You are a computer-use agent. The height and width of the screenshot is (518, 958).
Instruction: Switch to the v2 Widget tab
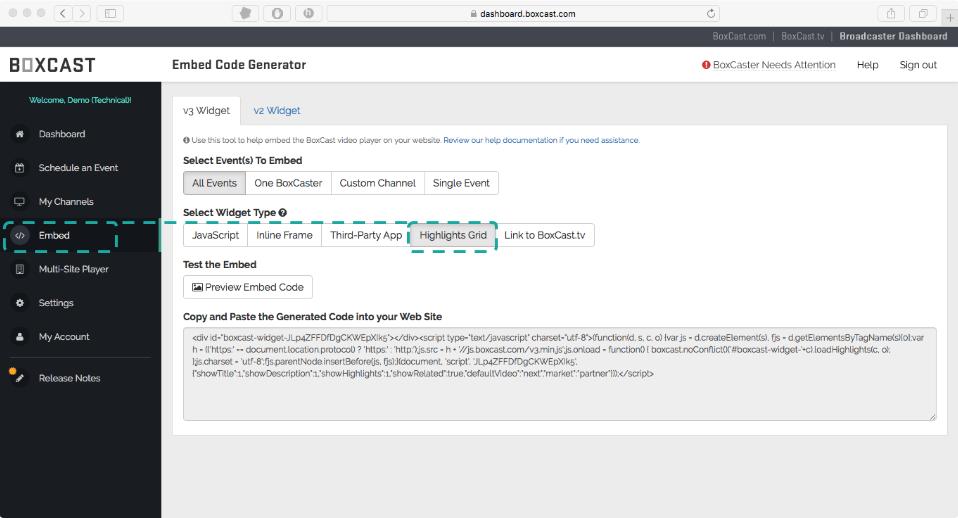tap(276, 111)
